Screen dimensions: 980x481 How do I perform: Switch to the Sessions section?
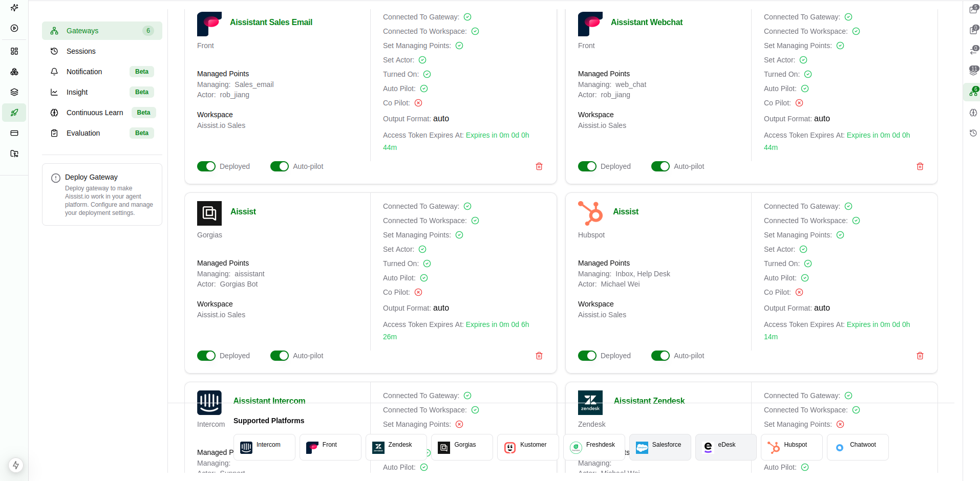(81, 51)
